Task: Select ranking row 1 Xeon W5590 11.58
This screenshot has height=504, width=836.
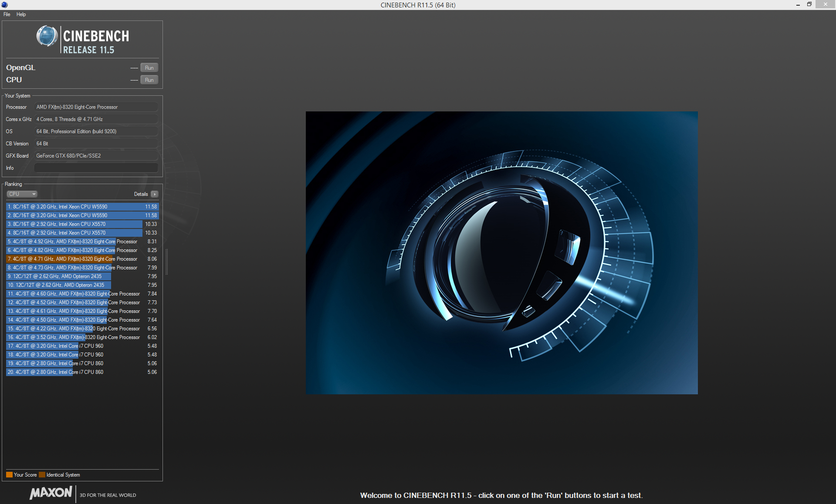Action: coord(82,207)
